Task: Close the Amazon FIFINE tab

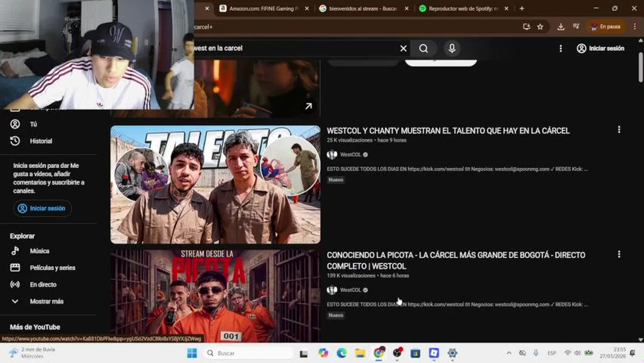Action: [307, 9]
